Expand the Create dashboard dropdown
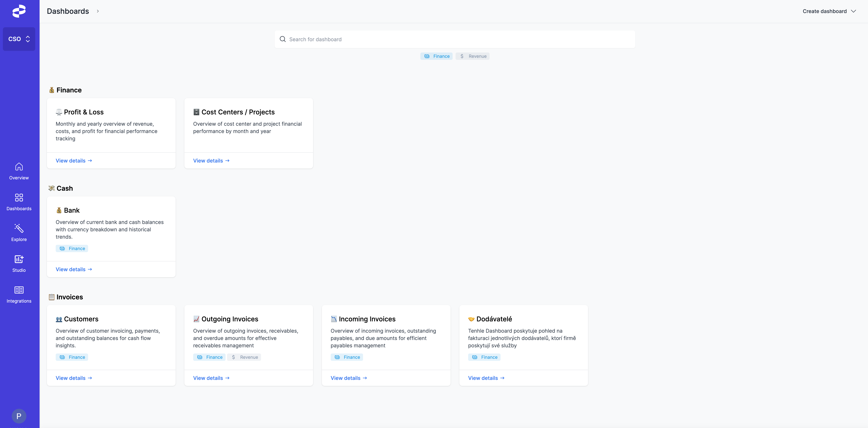The height and width of the screenshot is (428, 868). coord(829,11)
